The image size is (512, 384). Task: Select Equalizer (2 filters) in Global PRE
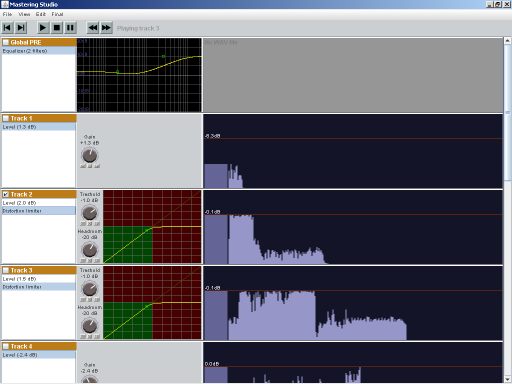click(x=39, y=51)
